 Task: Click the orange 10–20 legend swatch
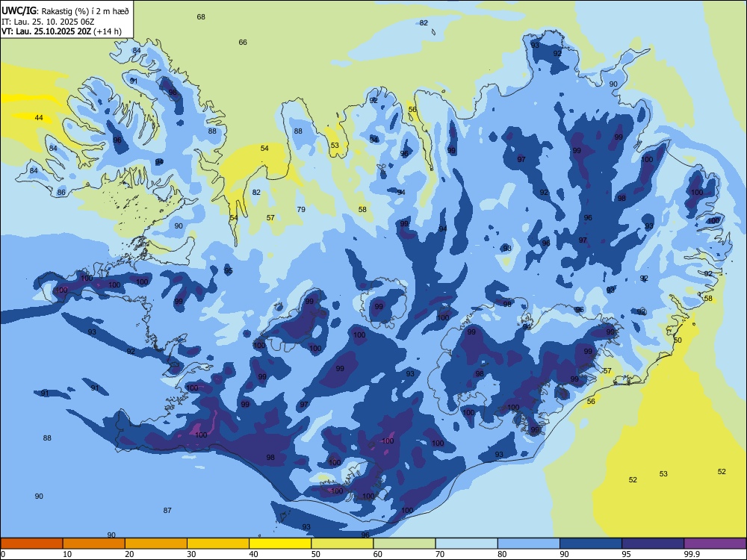tap(94, 544)
